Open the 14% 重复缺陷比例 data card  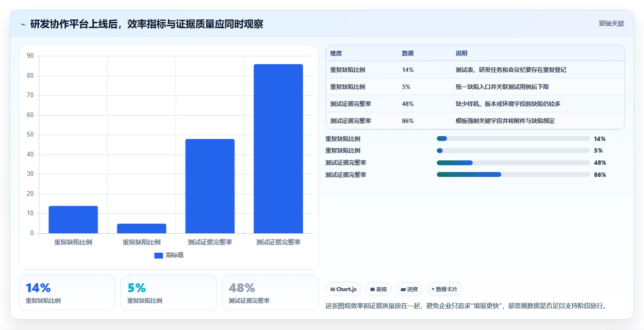tap(67, 293)
